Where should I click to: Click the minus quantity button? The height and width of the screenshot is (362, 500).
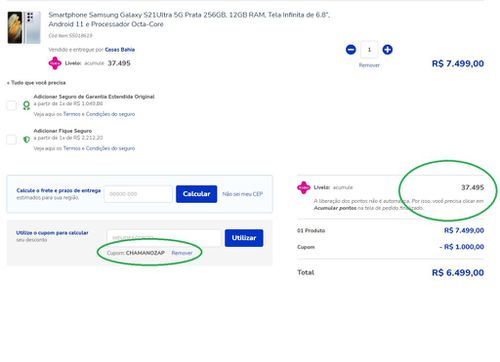351,50
